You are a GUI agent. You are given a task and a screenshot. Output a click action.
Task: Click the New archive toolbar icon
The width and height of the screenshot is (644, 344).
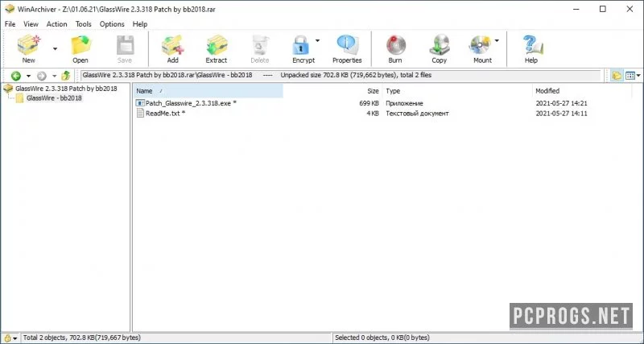(29, 45)
